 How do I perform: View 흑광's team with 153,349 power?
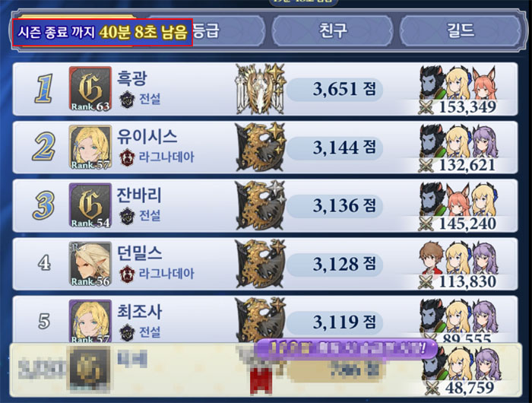coord(458,90)
